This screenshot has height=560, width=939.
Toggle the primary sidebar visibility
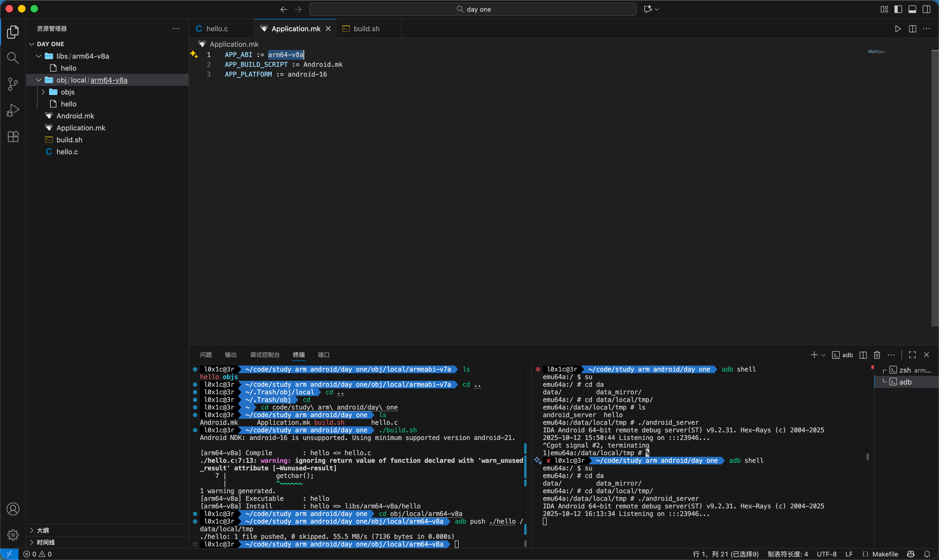point(898,9)
